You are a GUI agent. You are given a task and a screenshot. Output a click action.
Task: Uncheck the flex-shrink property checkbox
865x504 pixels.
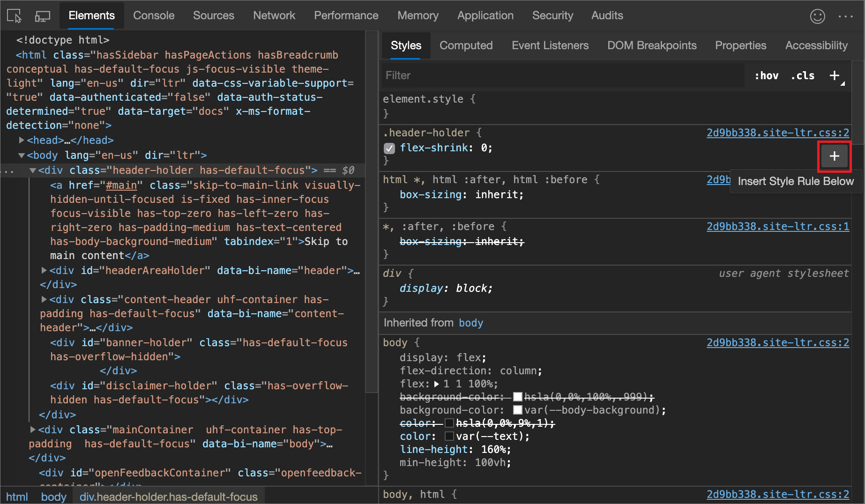coord(389,148)
